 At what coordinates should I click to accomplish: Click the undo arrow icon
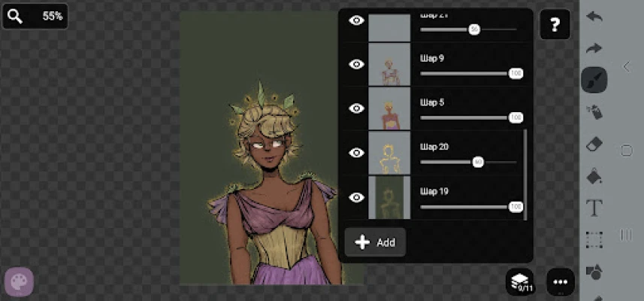594,17
